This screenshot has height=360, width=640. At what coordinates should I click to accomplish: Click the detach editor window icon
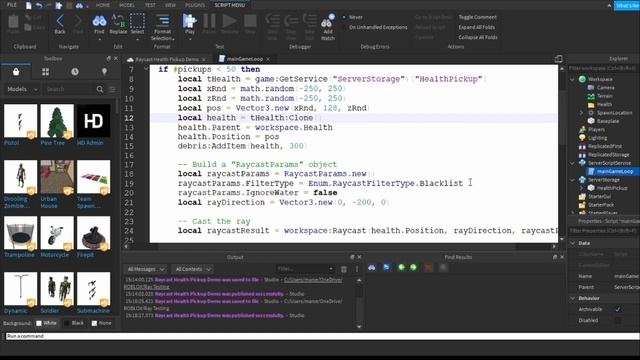[558, 59]
